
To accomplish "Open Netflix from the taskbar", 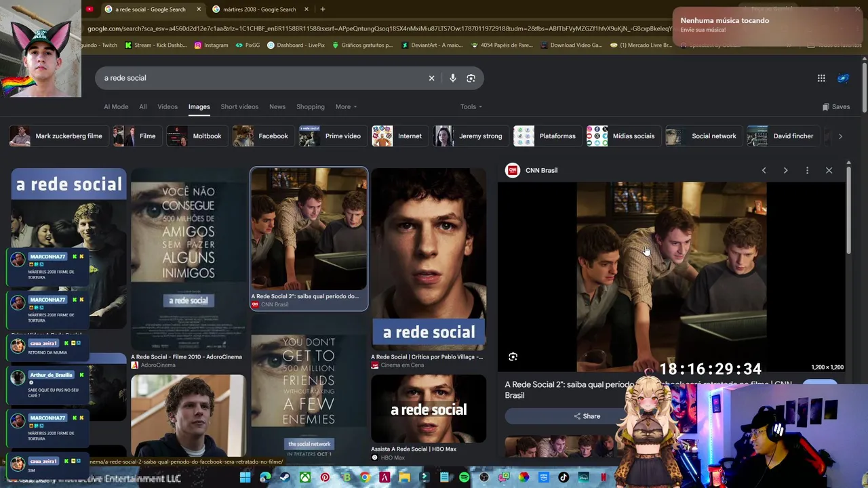I will pyautogui.click(x=603, y=477).
